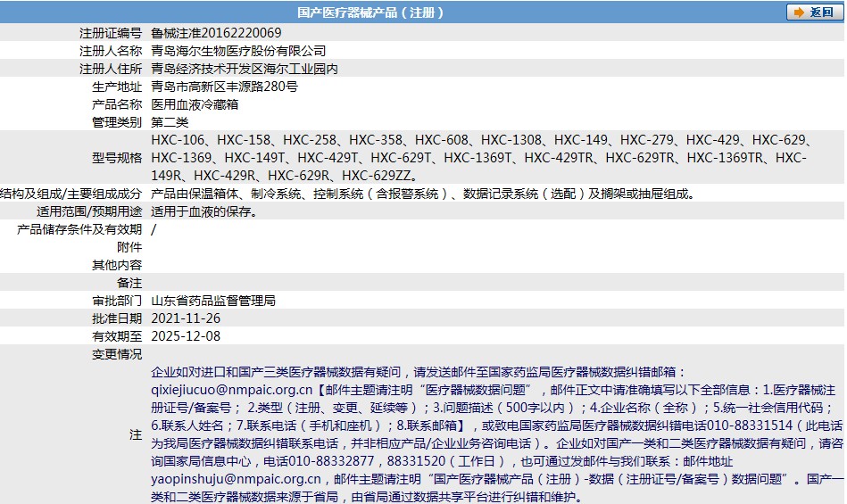847x504 pixels.
Task: Click the email qixiejiucuo@nmpaic.org.cn
Action: tap(232, 390)
